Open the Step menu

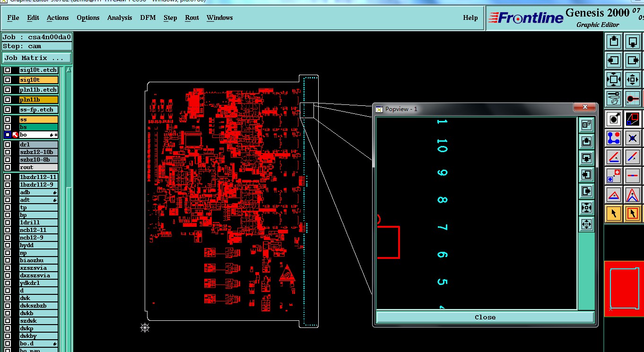point(170,17)
